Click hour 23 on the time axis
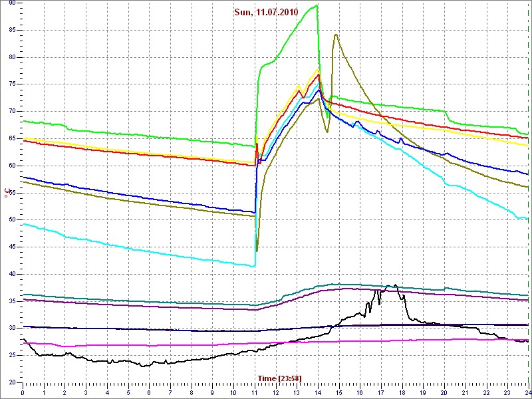The image size is (532, 399). (507, 392)
